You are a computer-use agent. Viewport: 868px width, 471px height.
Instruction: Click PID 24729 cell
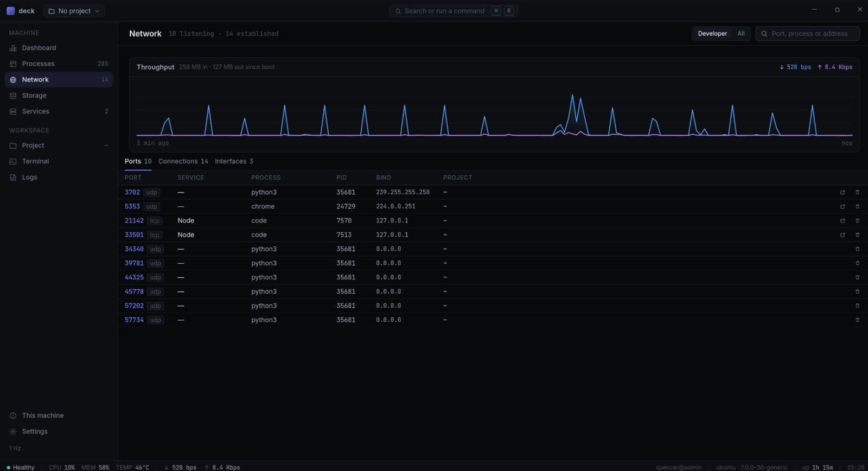(346, 206)
